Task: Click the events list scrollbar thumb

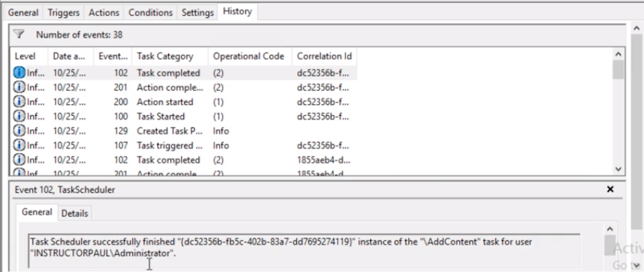Action: point(618,69)
